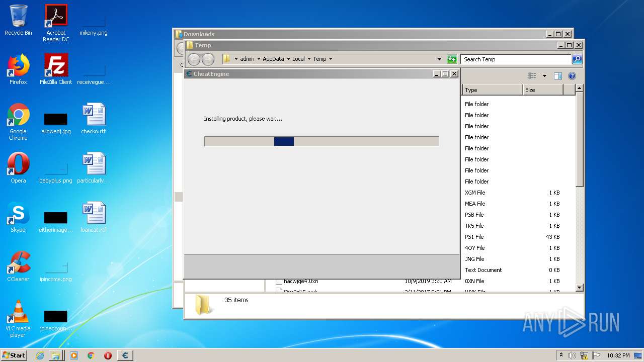Open Acrobat Reader DC shortcut
The image size is (644, 362).
click(x=56, y=23)
